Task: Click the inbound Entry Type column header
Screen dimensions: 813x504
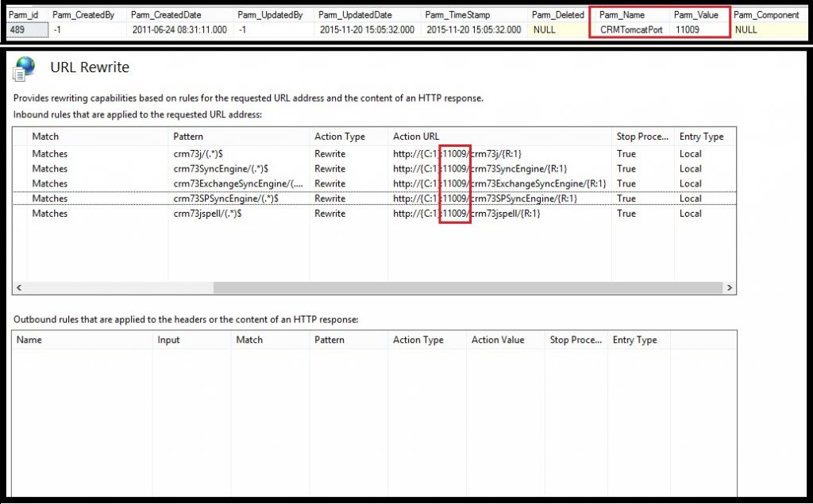Action: click(x=701, y=137)
